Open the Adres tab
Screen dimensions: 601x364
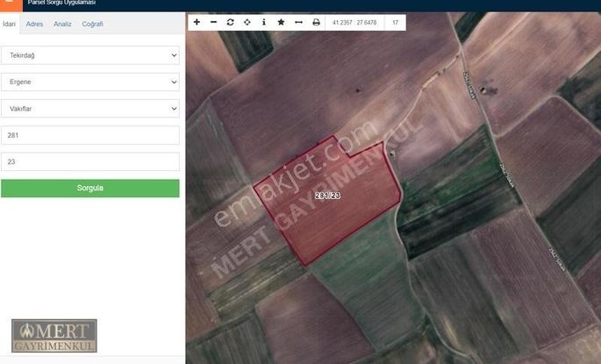tap(34, 24)
